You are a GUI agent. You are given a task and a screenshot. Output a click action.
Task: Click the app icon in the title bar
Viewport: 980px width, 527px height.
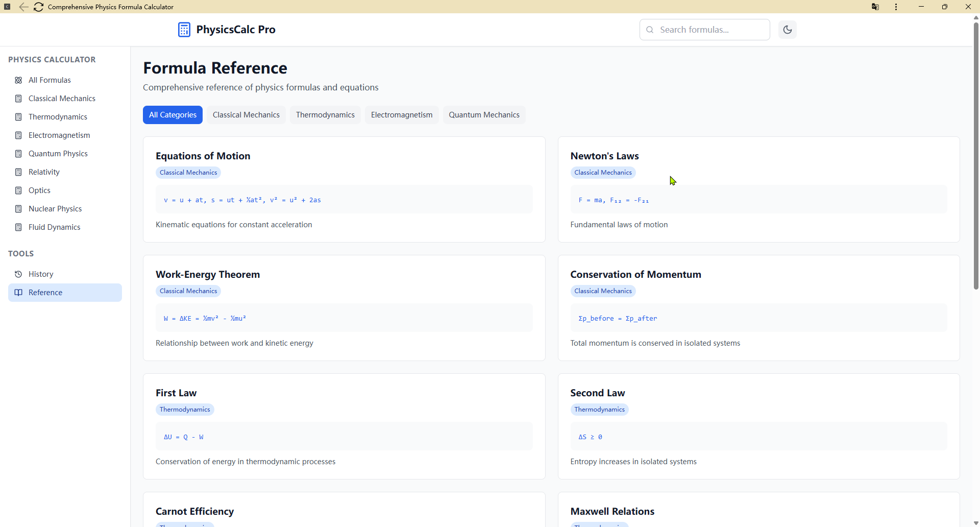(x=7, y=7)
